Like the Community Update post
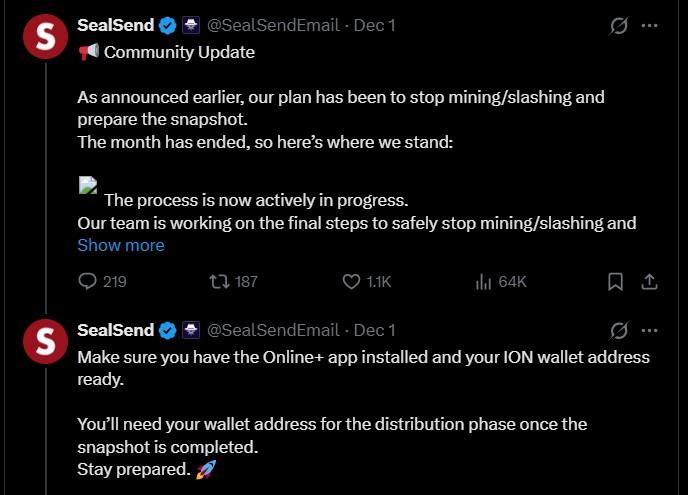 [x=351, y=282]
